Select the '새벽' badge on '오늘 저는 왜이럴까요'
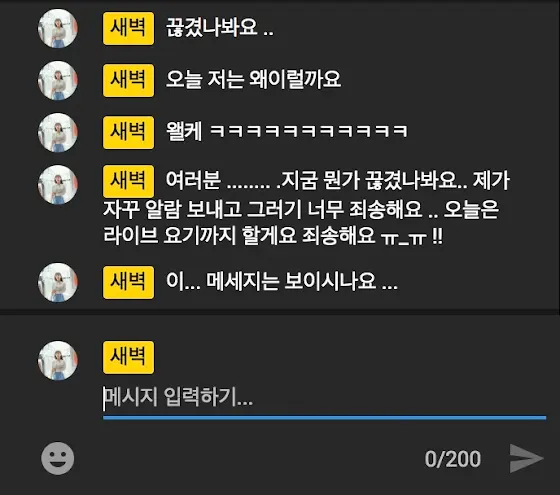The width and height of the screenshot is (560, 495). coord(129,80)
